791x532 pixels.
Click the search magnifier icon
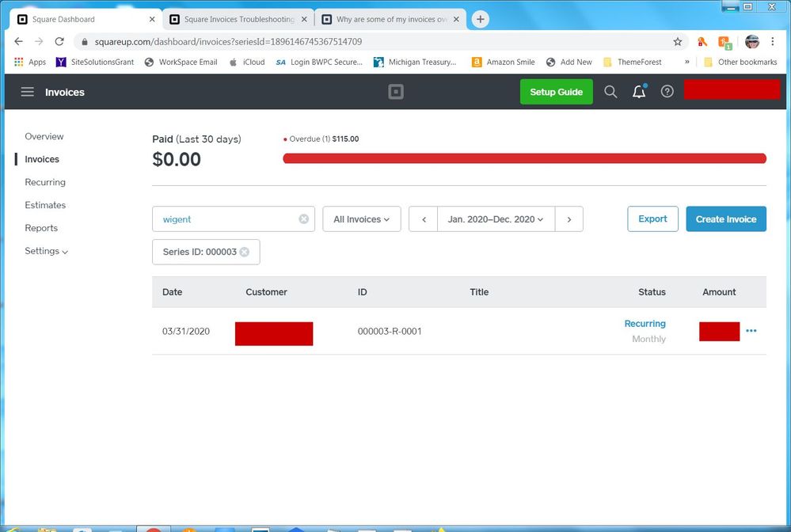tap(610, 92)
